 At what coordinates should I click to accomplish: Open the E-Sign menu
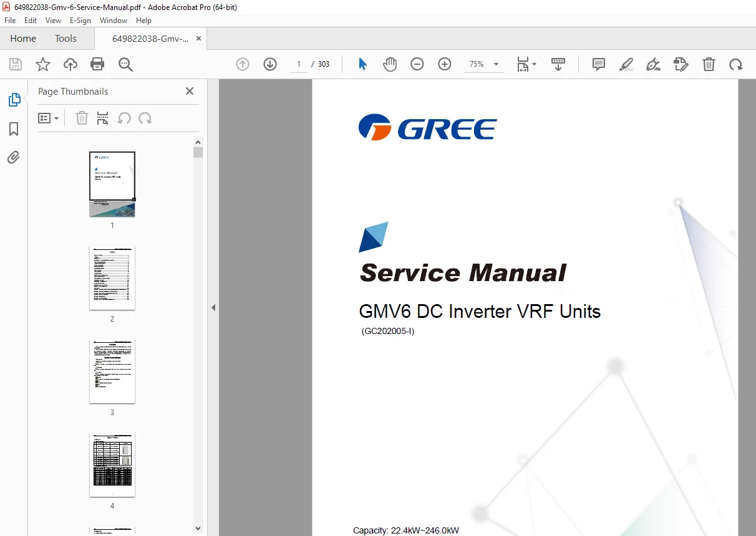[x=80, y=21]
